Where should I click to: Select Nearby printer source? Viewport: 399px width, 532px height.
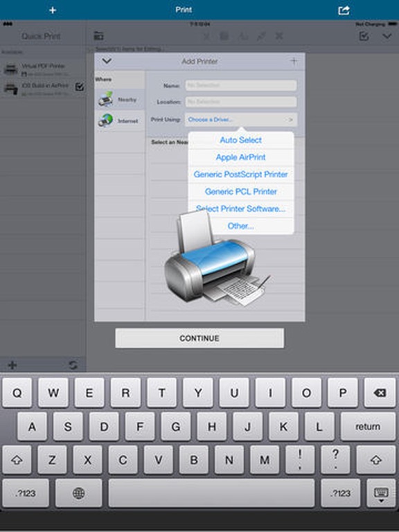[120, 100]
